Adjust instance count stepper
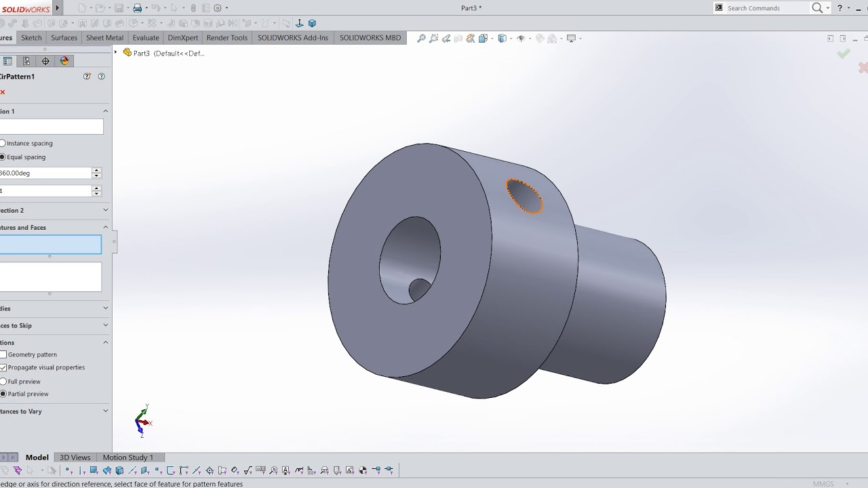This screenshot has height=488, width=868. point(97,191)
